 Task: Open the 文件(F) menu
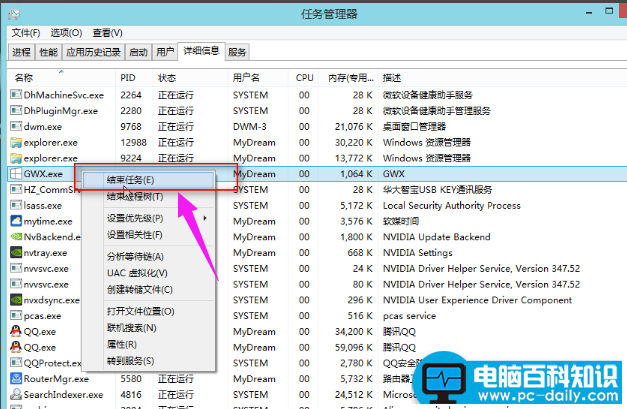(26, 33)
